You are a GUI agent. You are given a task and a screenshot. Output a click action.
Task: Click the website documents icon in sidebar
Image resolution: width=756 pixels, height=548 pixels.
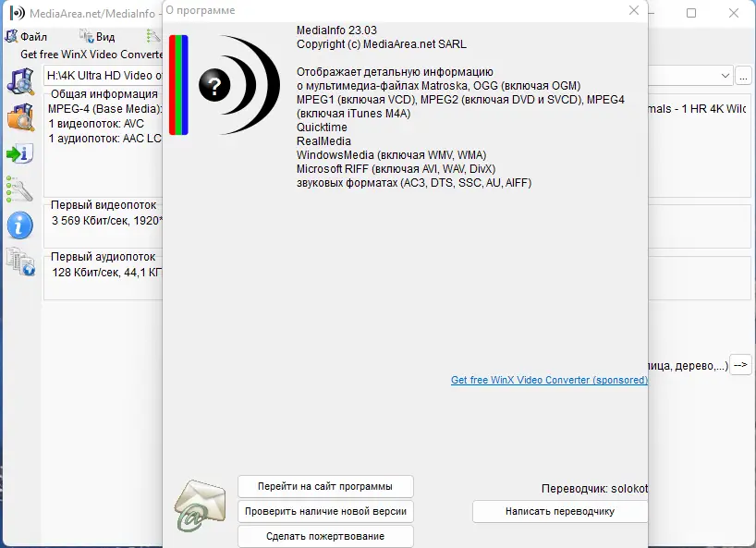point(20,262)
